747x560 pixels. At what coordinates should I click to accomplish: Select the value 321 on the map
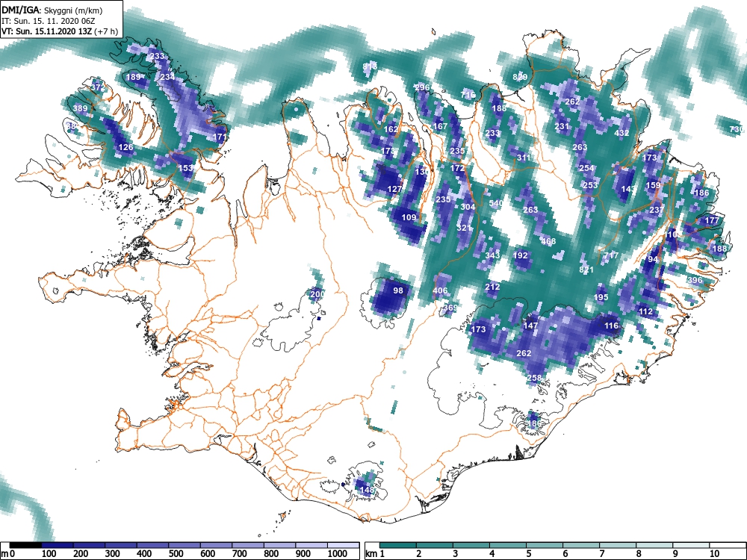(x=464, y=228)
